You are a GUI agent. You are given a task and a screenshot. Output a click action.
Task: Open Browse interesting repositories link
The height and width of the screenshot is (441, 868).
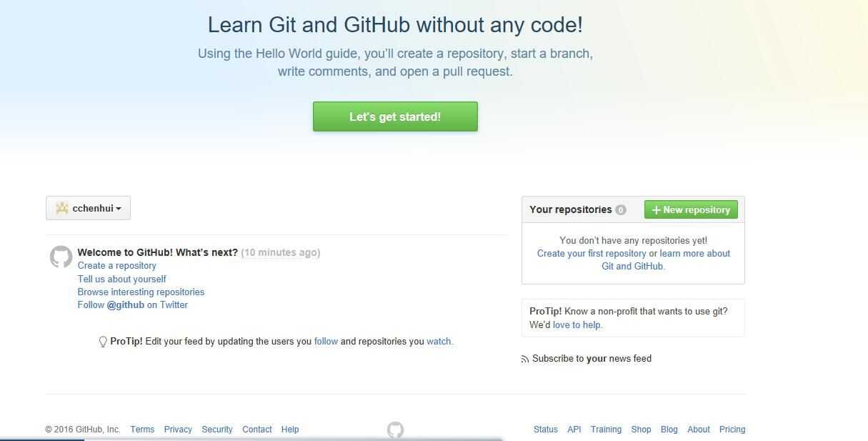[x=141, y=292]
